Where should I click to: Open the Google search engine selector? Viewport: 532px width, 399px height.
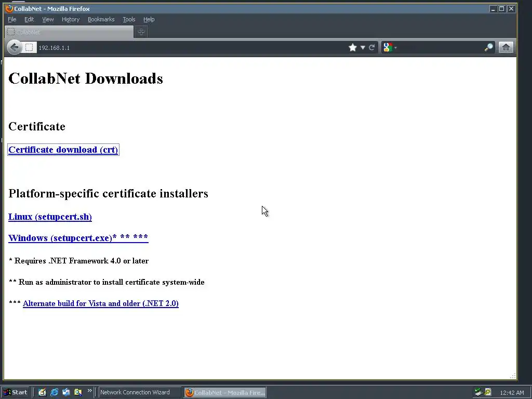pyautogui.click(x=390, y=47)
